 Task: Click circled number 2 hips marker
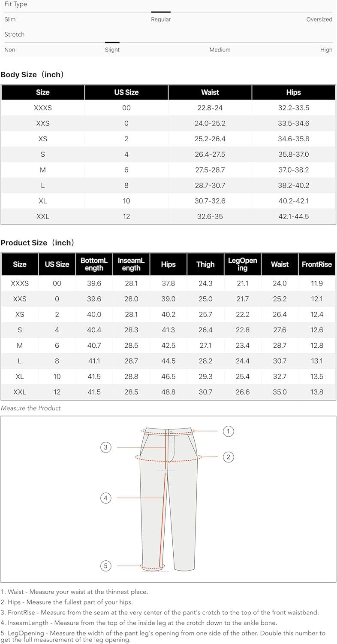click(x=229, y=457)
